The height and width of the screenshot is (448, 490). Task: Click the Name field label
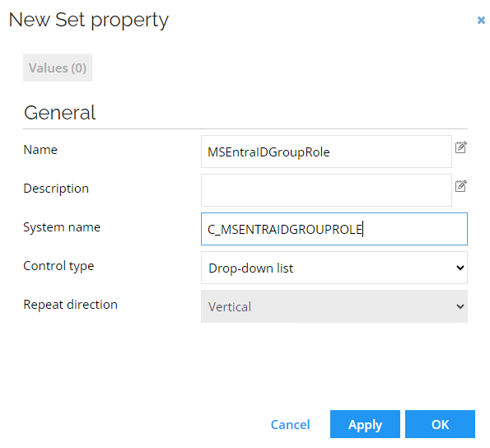tap(40, 150)
